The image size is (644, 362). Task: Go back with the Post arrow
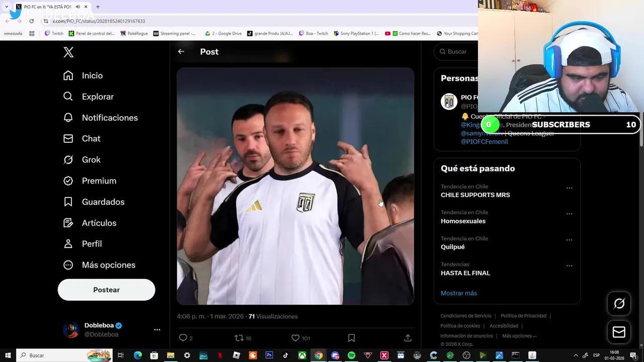click(x=181, y=51)
